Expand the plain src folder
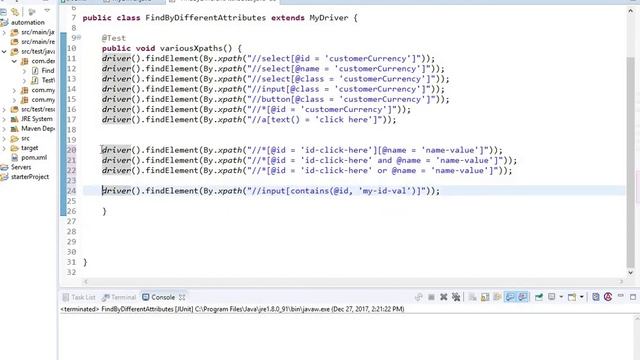 pos(4,138)
